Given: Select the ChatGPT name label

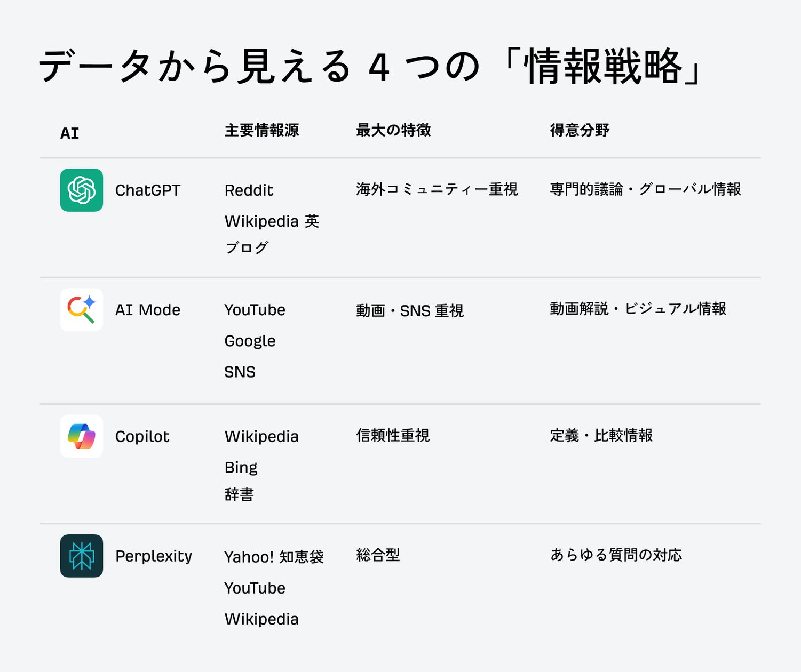Looking at the screenshot, I should (x=148, y=190).
